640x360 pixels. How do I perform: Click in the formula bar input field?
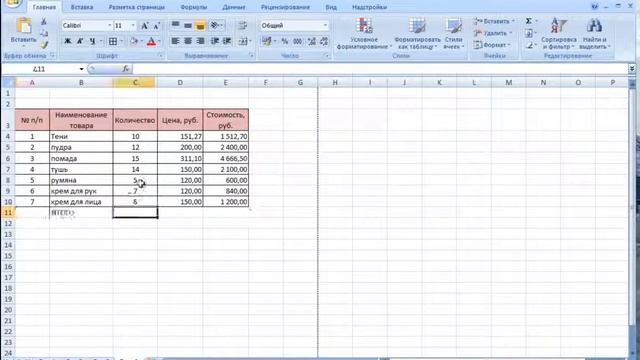pyautogui.click(x=380, y=69)
